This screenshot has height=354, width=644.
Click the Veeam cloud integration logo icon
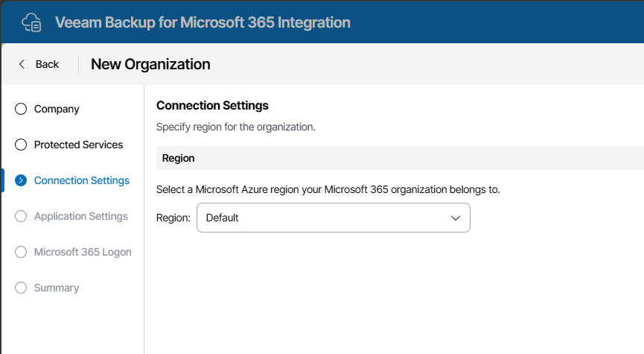pos(31,22)
